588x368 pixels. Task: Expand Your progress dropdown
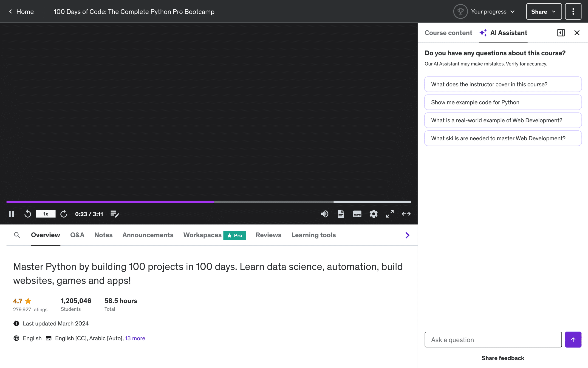pyautogui.click(x=493, y=11)
